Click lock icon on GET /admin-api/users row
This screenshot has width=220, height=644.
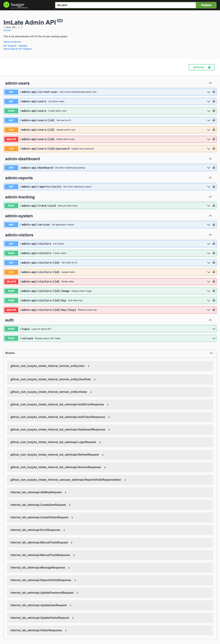click(x=214, y=101)
